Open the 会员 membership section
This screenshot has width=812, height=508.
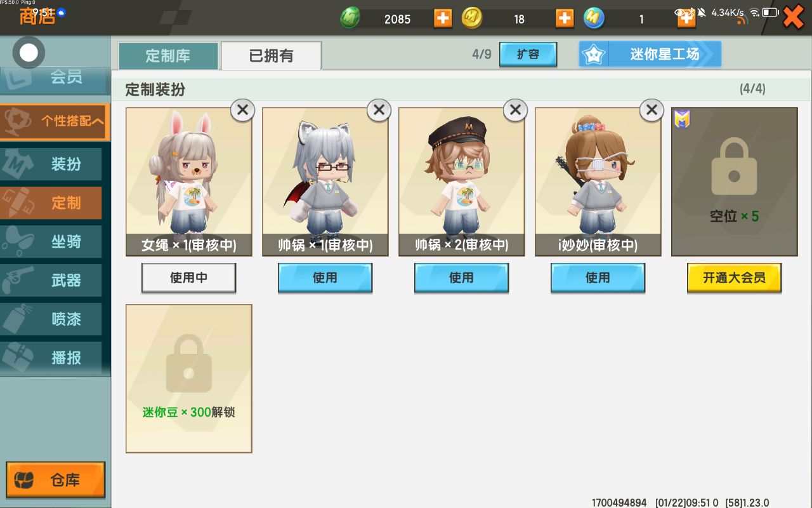55,79
